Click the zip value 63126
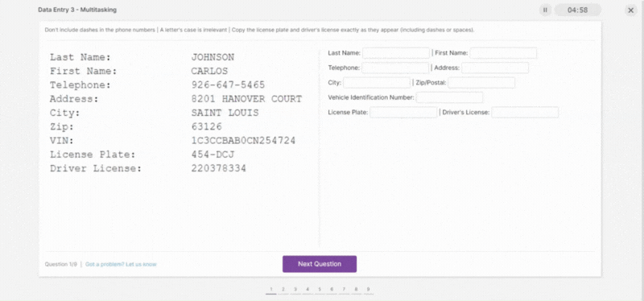 pyautogui.click(x=207, y=126)
